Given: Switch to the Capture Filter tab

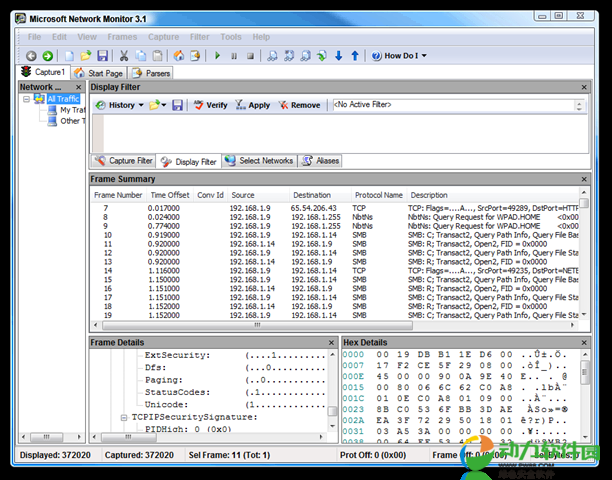Looking at the screenshot, I should click(124, 160).
